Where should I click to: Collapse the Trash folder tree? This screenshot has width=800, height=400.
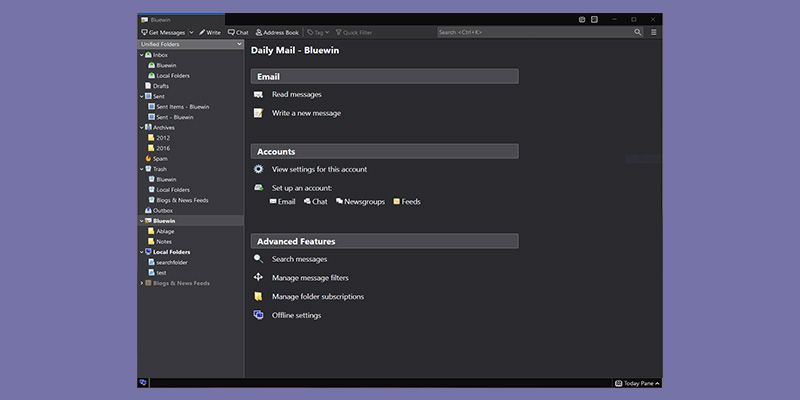point(142,168)
